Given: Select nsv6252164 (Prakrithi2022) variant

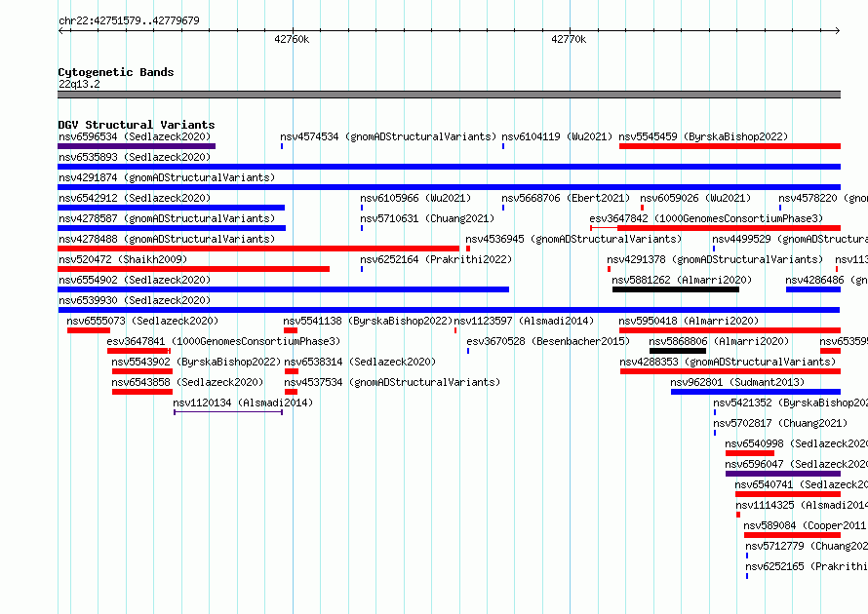Looking at the screenshot, I should (x=436, y=259).
